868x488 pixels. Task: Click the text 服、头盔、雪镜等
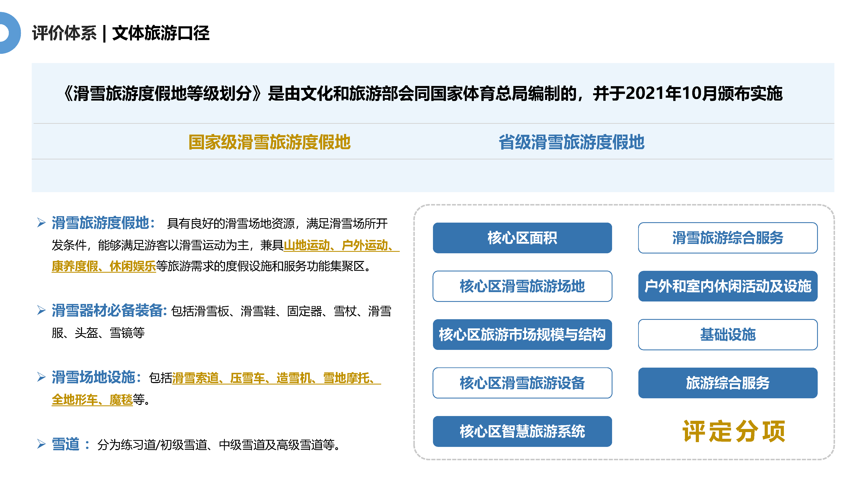pyautogui.click(x=98, y=333)
